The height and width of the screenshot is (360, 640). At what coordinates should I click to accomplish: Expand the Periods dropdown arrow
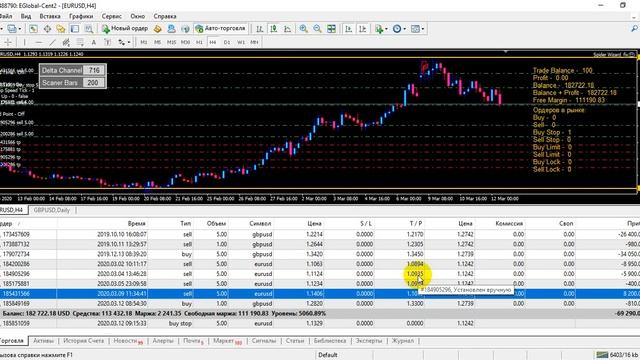(404, 29)
